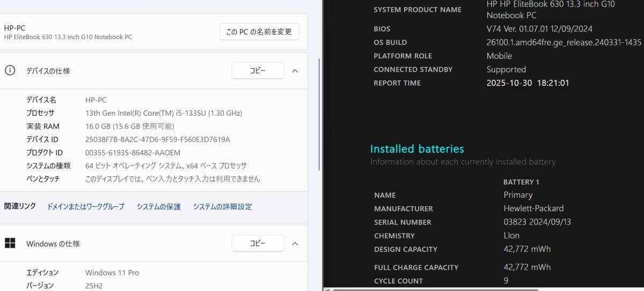This screenshot has width=644, height=291.
Task: Click the デバイス ID value text
Action: (157, 139)
